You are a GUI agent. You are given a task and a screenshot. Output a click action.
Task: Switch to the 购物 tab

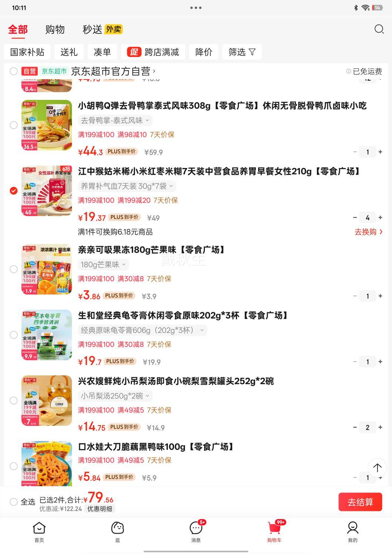[55, 30]
